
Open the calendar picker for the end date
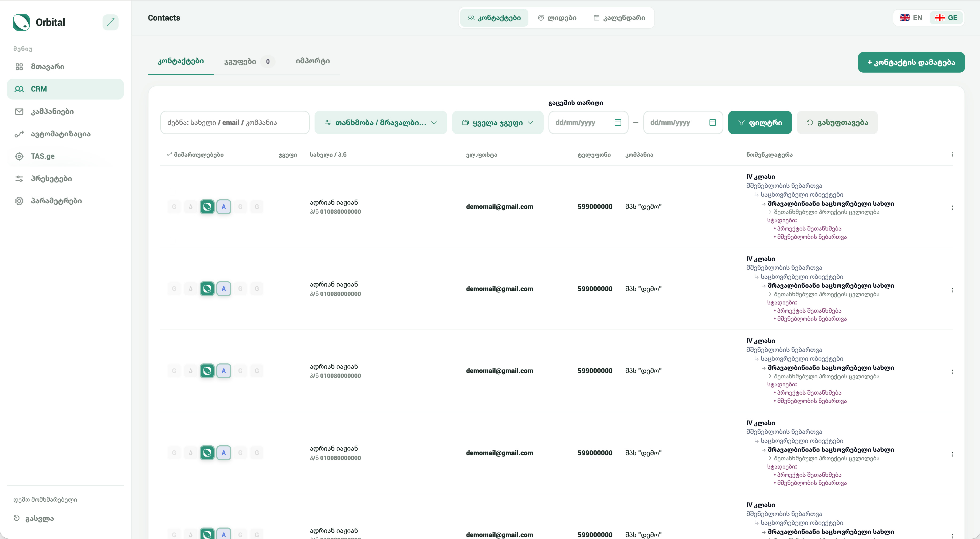click(x=712, y=122)
